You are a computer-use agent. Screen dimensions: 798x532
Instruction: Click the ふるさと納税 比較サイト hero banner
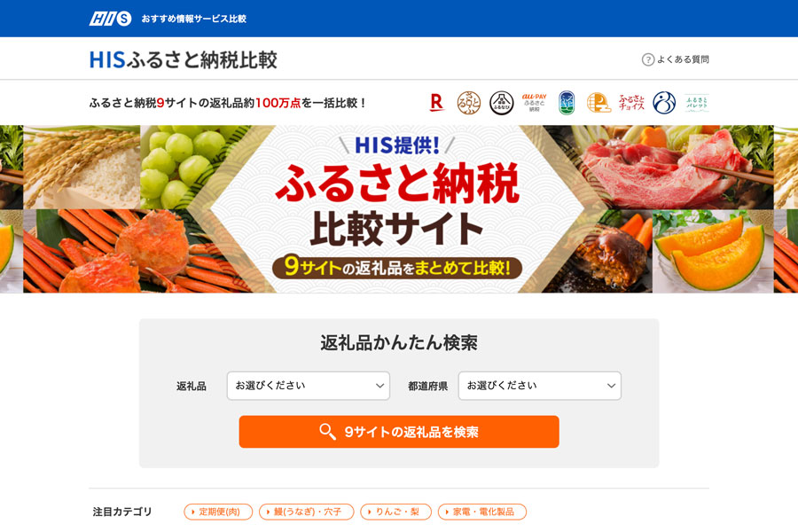tap(399, 209)
